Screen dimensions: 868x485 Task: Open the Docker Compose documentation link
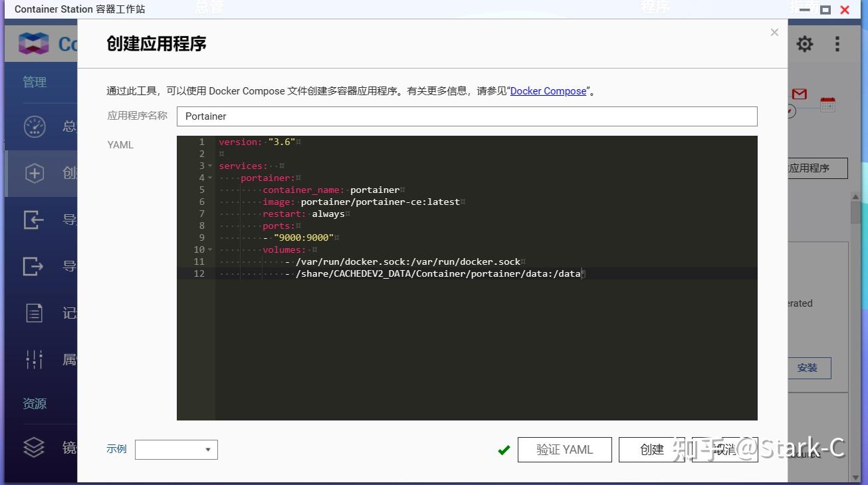548,90
